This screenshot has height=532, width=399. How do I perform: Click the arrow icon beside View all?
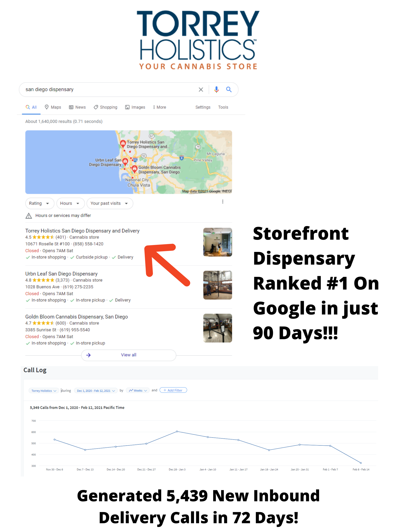click(88, 355)
